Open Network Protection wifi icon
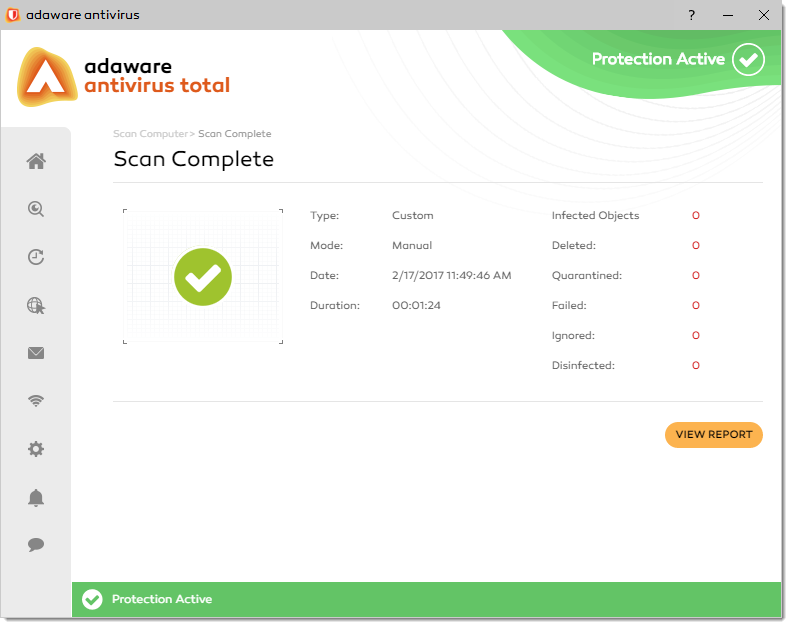The width and height of the screenshot is (790, 626). click(36, 401)
